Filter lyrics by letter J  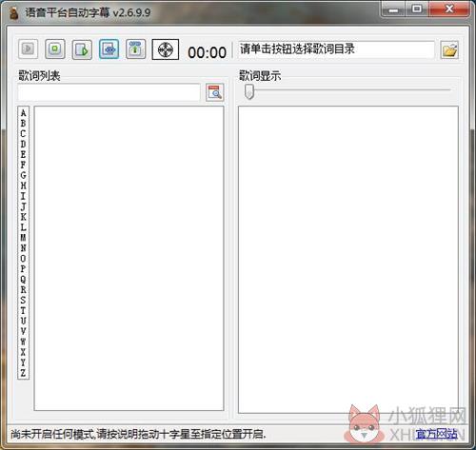coord(23,206)
